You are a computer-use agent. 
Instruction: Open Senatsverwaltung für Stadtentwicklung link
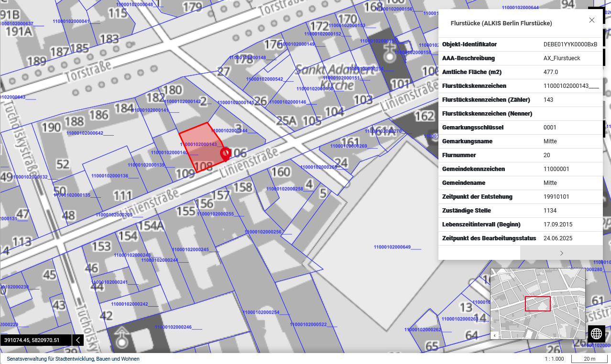pos(73,359)
